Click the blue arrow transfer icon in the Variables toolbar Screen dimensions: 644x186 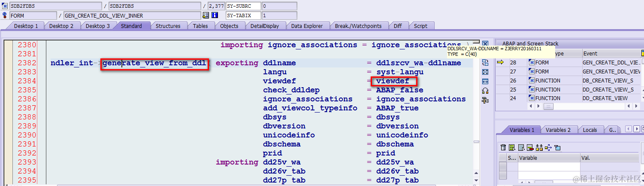(548, 148)
